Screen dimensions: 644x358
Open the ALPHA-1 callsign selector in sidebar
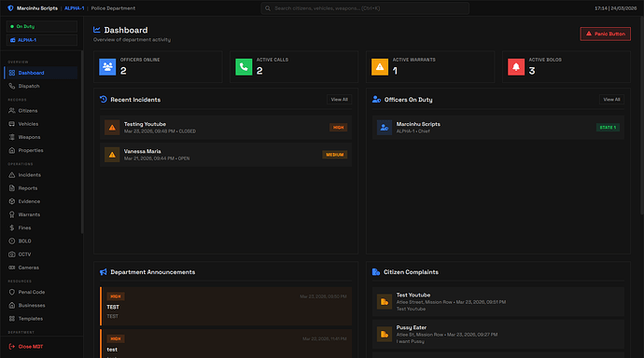click(42, 40)
